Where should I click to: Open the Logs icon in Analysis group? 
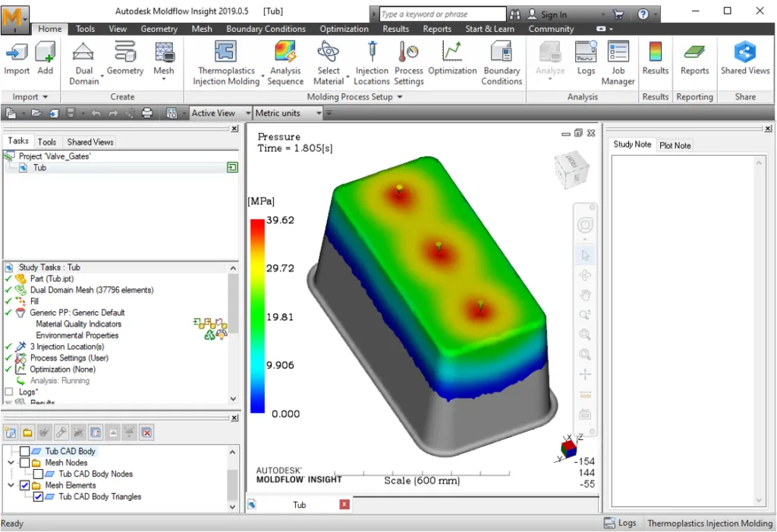[x=586, y=58]
